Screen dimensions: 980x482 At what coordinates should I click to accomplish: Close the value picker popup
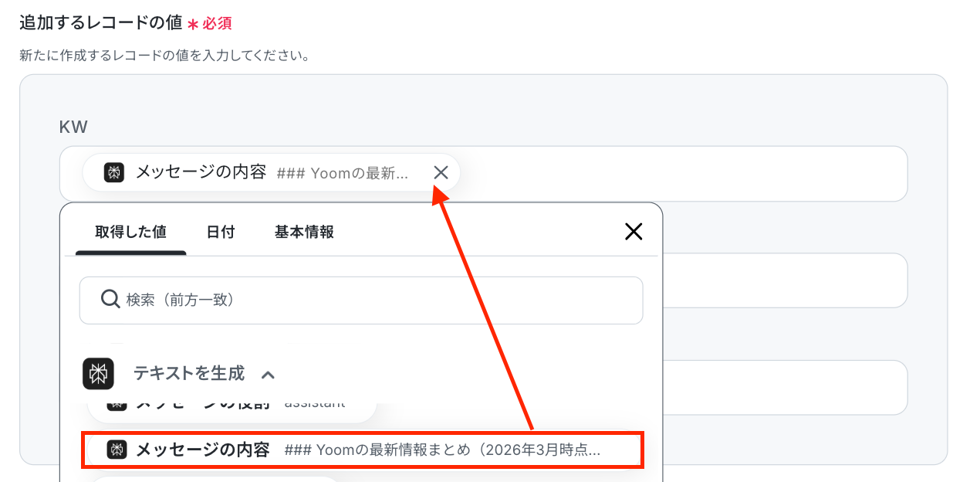click(x=634, y=231)
